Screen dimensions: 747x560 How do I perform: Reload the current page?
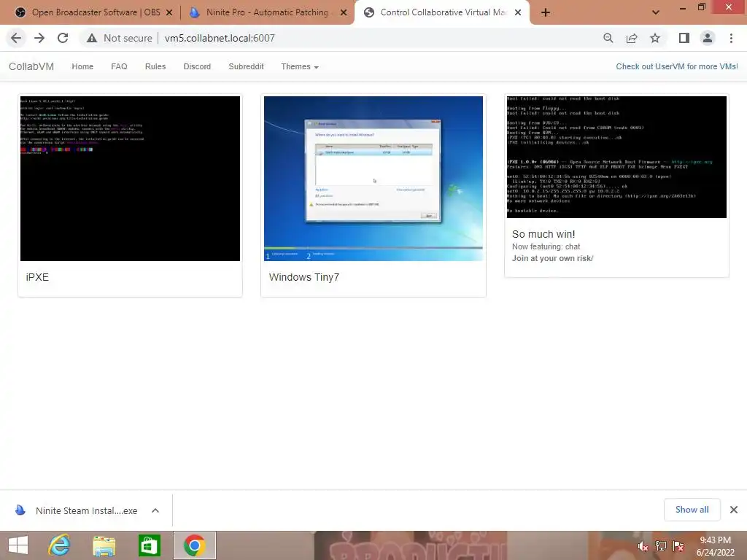[63, 38]
